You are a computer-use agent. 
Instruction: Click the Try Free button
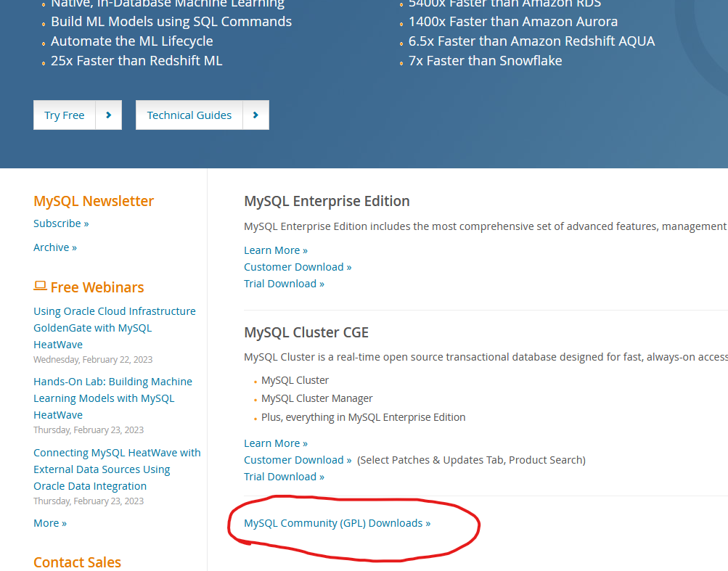(78, 115)
